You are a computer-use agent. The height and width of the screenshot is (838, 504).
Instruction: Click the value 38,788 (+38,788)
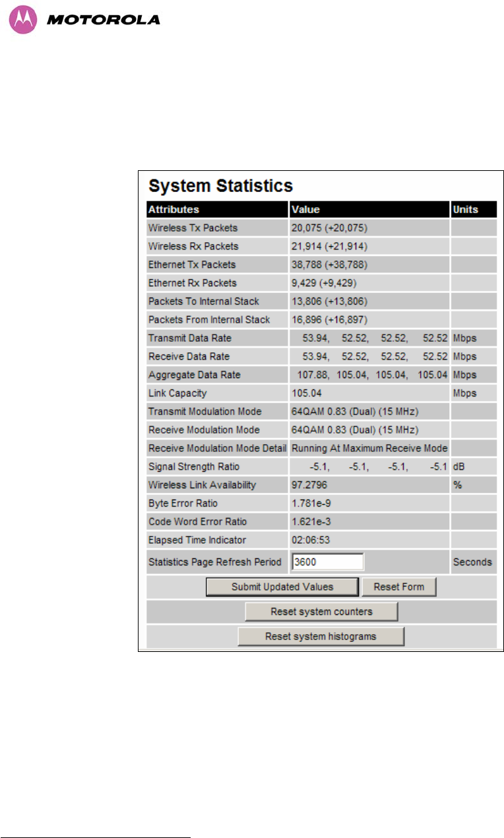[329, 265]
